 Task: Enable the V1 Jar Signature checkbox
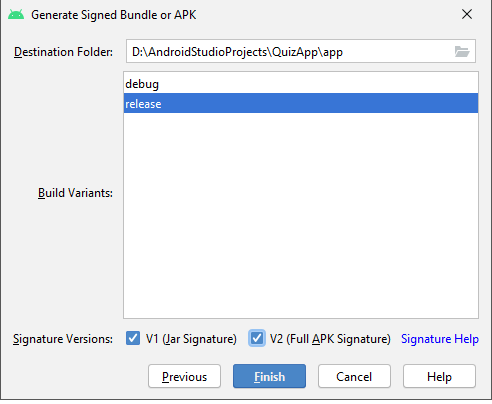[133, 338]
